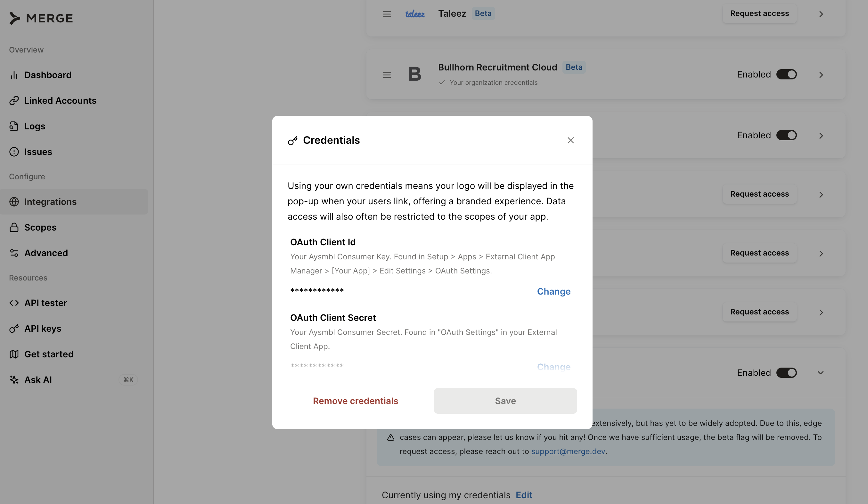Viewport: 868px width, 504px height.
Task: Change the OAuth Client Secret
Action: click(553, 367)
